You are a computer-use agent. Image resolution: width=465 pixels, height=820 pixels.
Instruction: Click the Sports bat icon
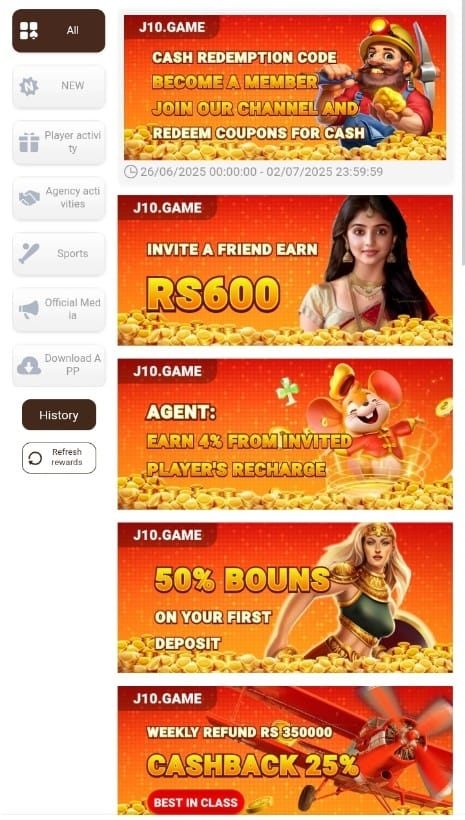pyautogui.click(x=28, y=253)
